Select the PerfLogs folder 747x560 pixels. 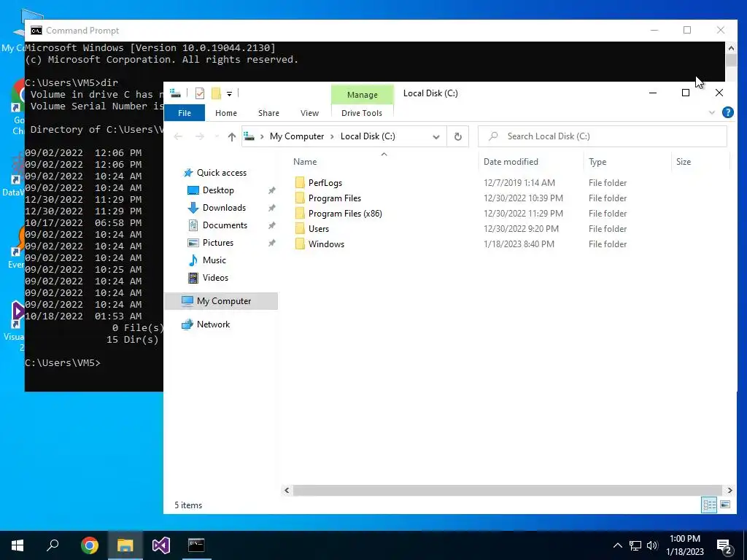pos(325,183)
